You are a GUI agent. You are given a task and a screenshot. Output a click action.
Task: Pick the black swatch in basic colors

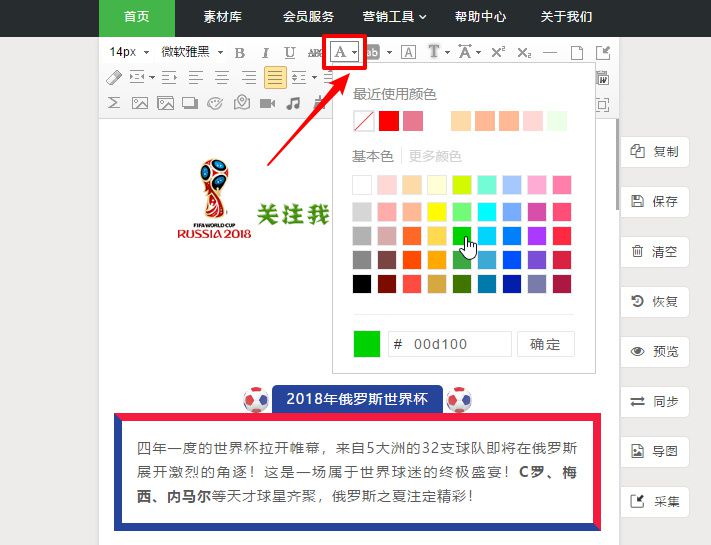[x=362, y=284]
